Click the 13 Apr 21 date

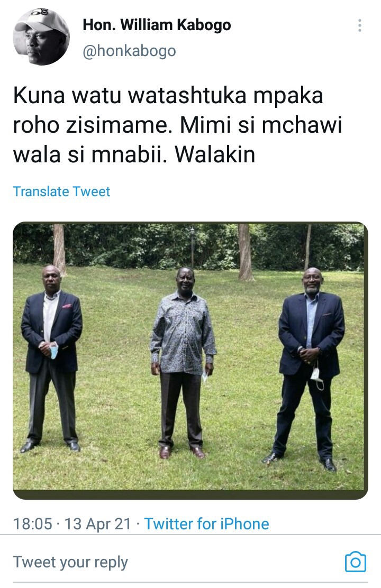click(x=97, y=524)
